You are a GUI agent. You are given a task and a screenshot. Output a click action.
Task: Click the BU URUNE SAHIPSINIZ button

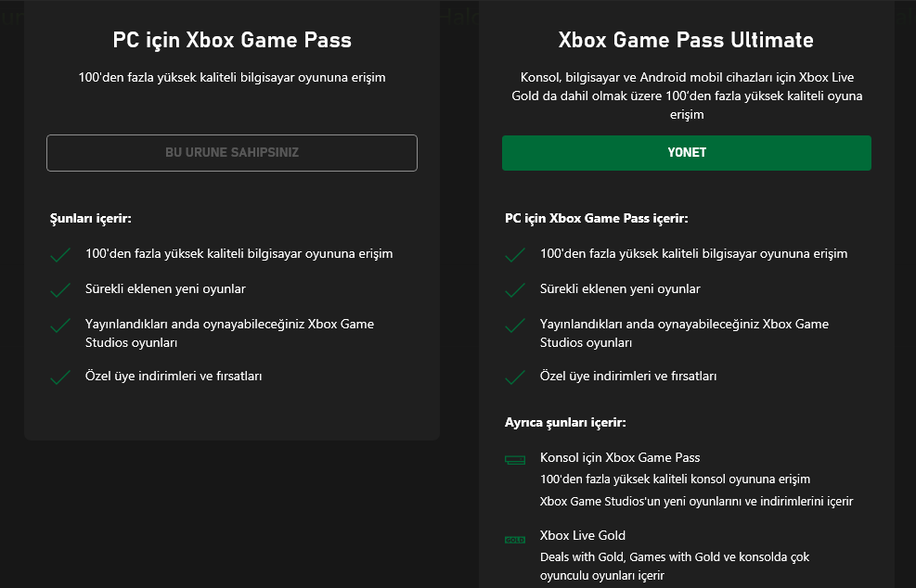tap(232, 153)
